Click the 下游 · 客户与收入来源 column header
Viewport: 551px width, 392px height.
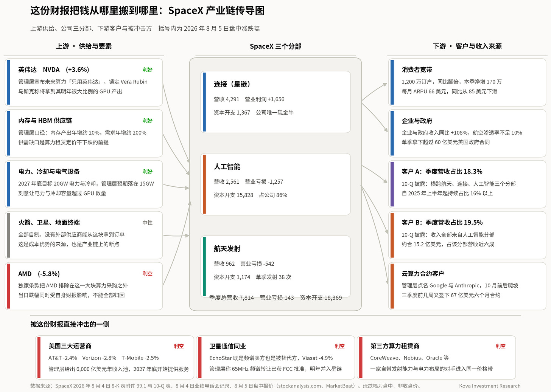pyautogui.click(x=467, y=46)
